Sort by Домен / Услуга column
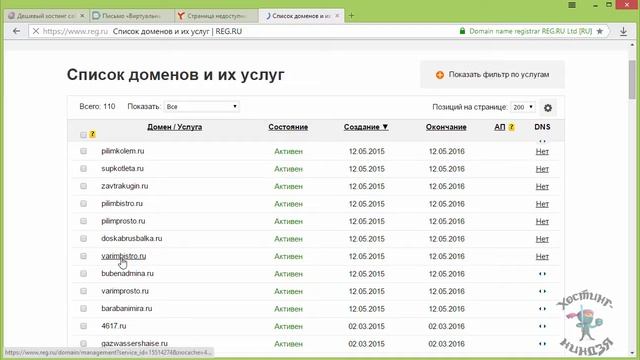The height and width of the screenshot is (360, 640). click(175, 127)
